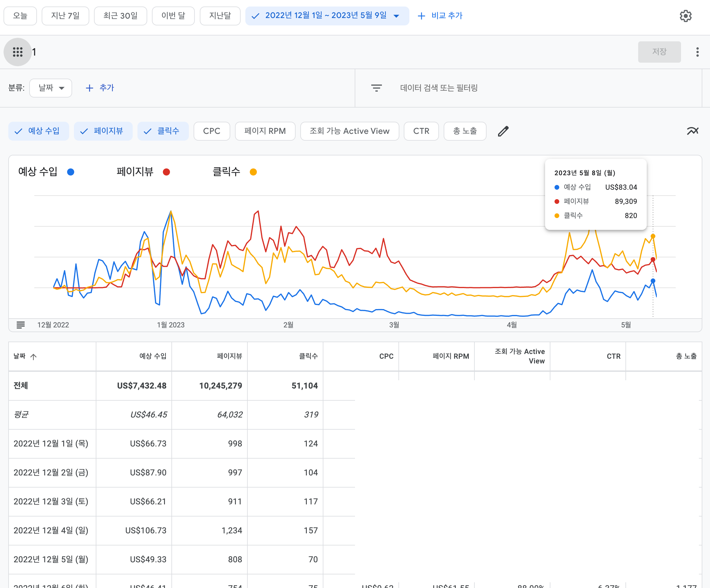Click total pageviews 10,245,279
Screen dimensions: 710x588
[x=221, y=386]
